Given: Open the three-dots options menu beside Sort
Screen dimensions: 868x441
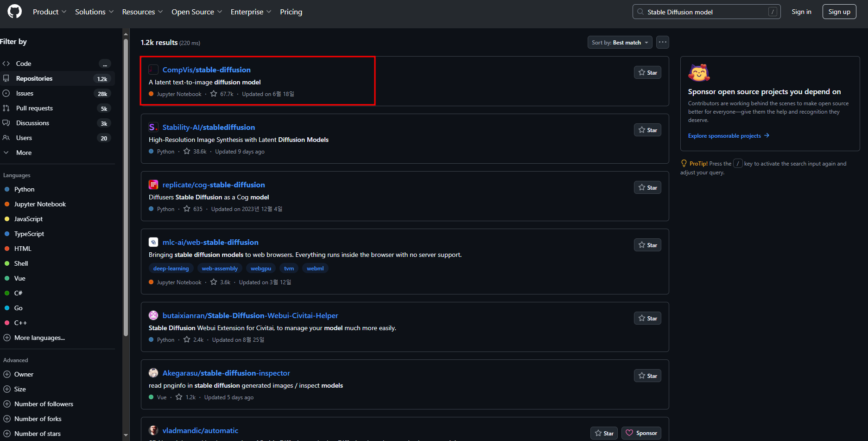Looking at the screenshot, I should 663,42.
